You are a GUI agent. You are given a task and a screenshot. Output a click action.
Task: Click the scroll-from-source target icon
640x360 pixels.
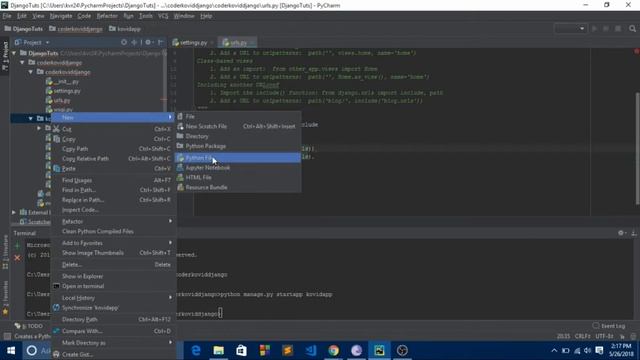[124, 42]
